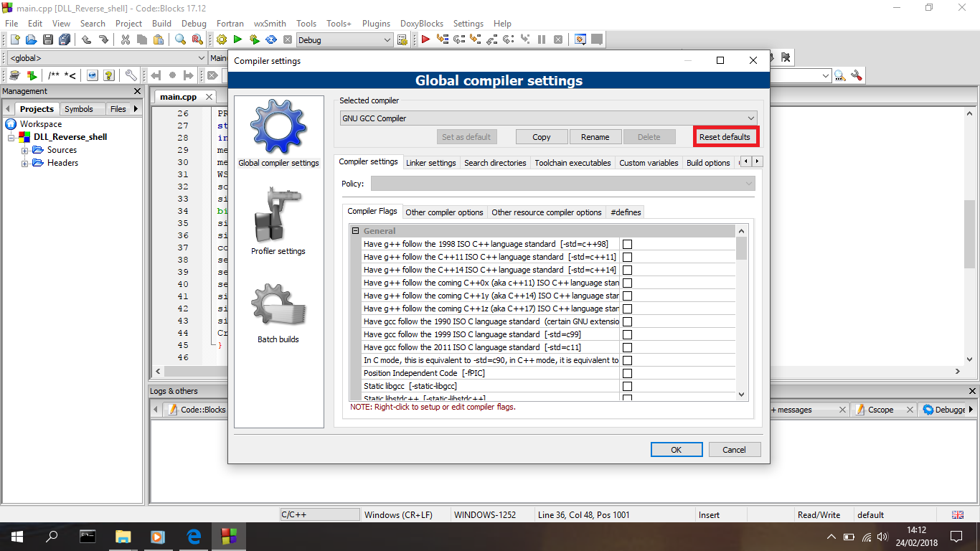Click the Save all files icon
Screen dimensions: 980x551
[65, 39]
